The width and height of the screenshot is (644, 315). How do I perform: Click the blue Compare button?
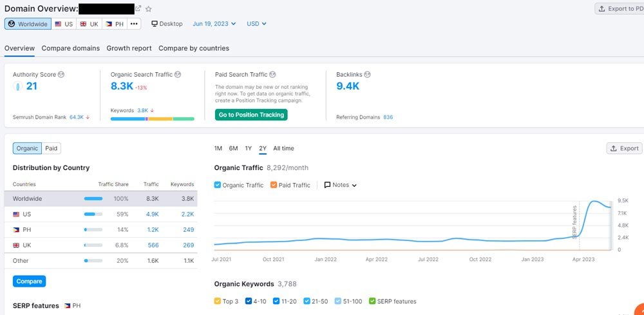coord(29,282)
